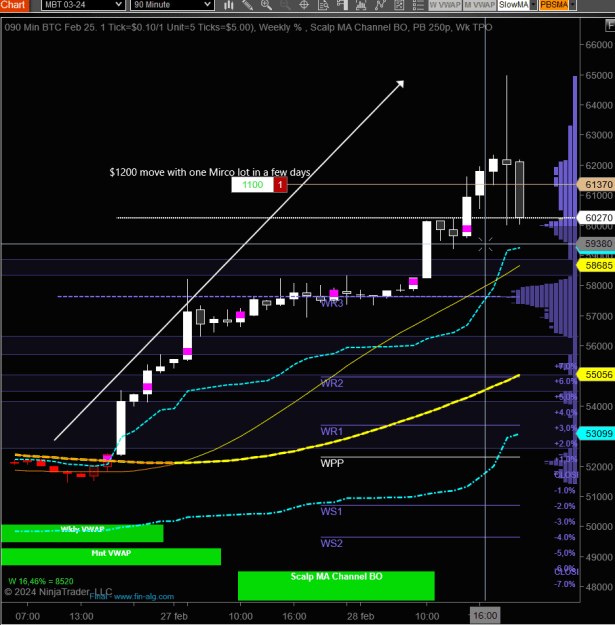This screenshot has width=615, height=625.
Task: Open the drawing tools pencil icon
Action: 248,5
